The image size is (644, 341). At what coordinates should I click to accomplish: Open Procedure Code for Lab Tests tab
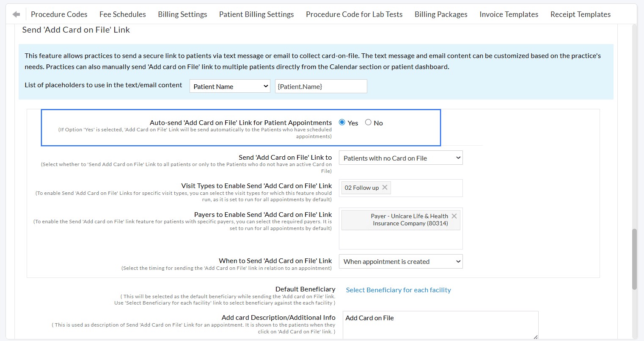tap(354, 14)
